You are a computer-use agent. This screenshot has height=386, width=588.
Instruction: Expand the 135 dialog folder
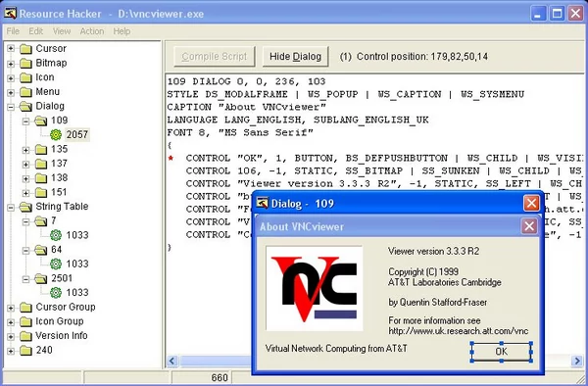click(x=25, y=150)
